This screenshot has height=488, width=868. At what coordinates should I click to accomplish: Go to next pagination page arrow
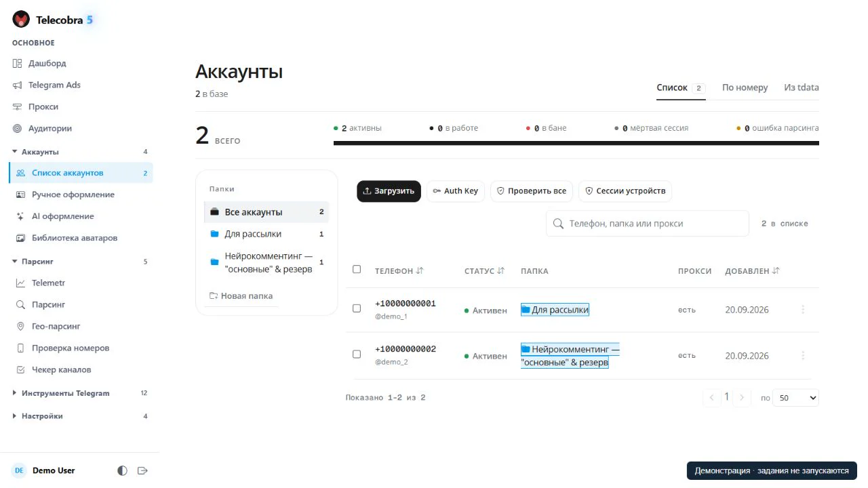pyautogui.click(x=742, y=398)
